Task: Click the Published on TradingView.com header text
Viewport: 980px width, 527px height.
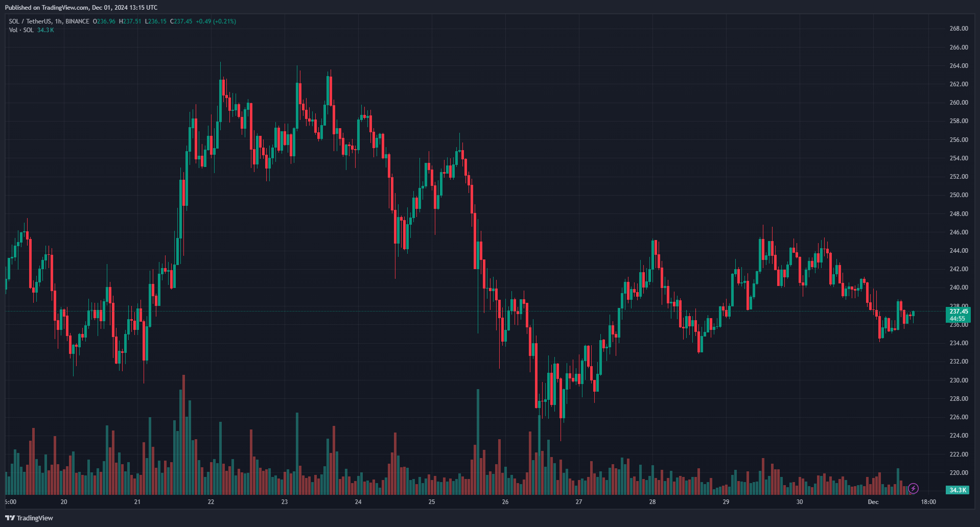Action: click(x=81, y=8)
